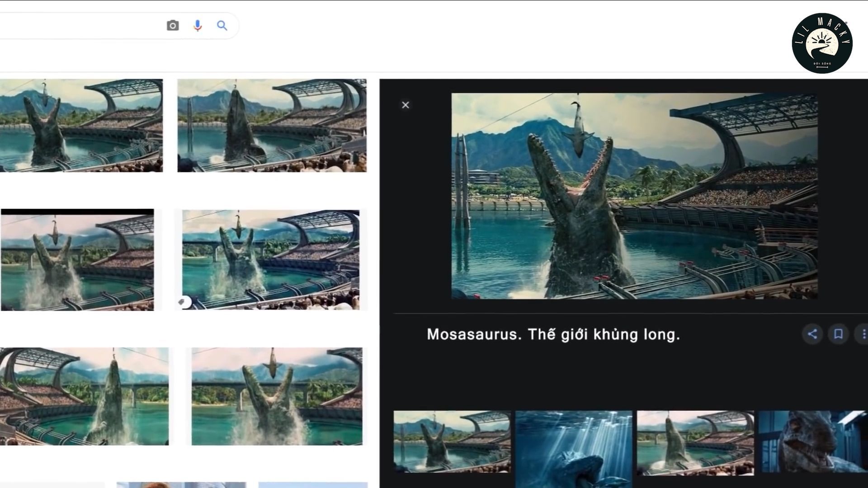The image size is (868, 488).
Task: Select top-row result with mosasaurus jaws closed
Action: tap(272, 126)
